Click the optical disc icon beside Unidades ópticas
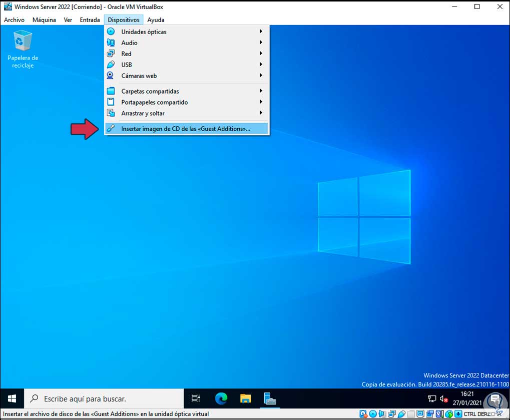 pos(111,32)
